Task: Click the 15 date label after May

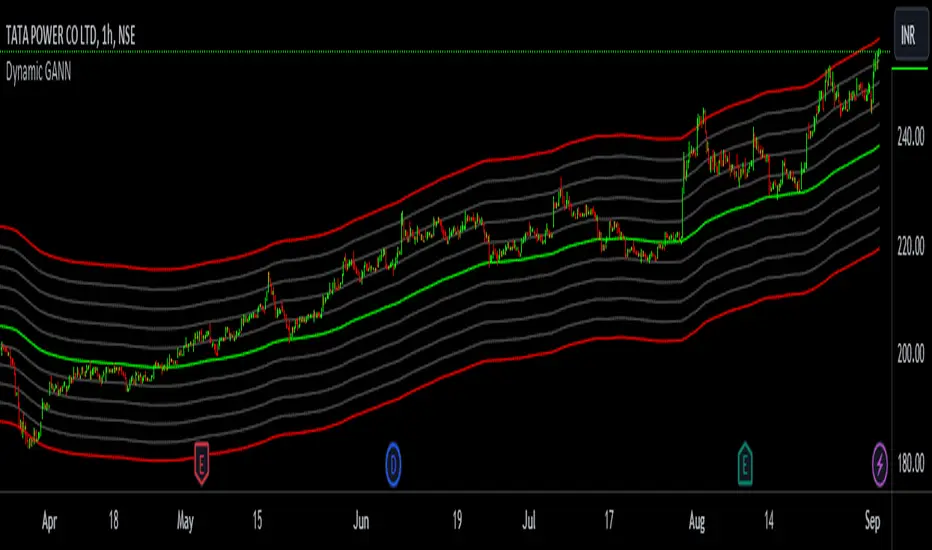Action: tap(257, 521)
